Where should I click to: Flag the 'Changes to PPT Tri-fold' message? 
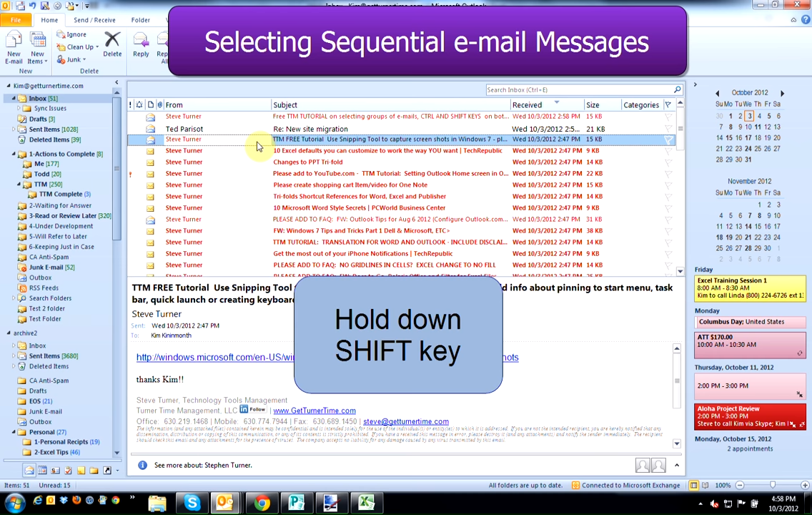point(668,162)
